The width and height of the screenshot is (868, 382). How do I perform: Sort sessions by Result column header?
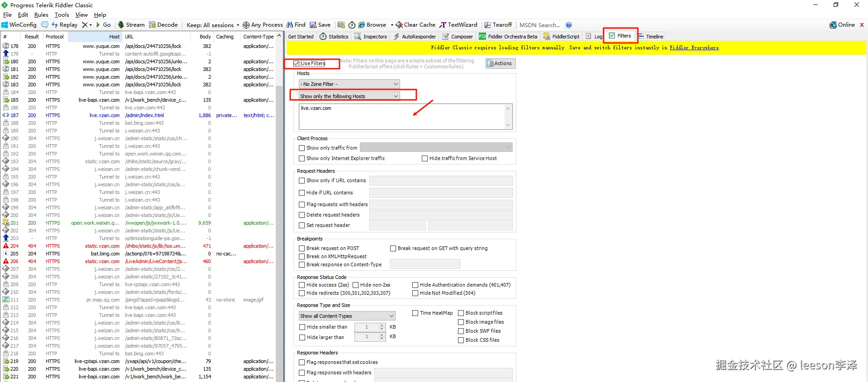[x=32, y=37]
